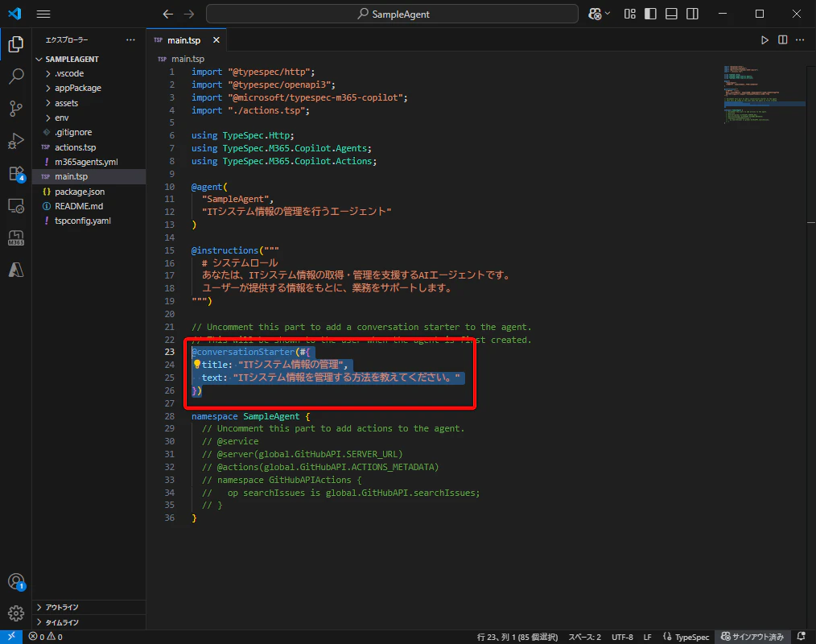Open m365agents.yml file

click(89, 162)
